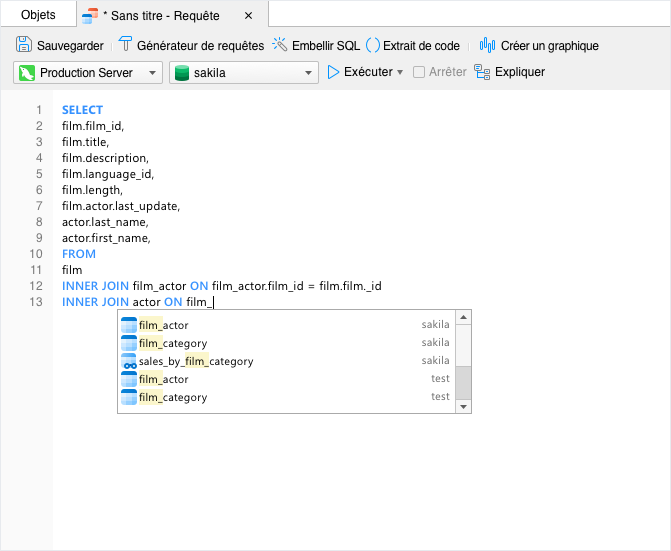This screenshot has width=671, height=551.
Task: Click the Extrait de code label
Action: point(421,45)
